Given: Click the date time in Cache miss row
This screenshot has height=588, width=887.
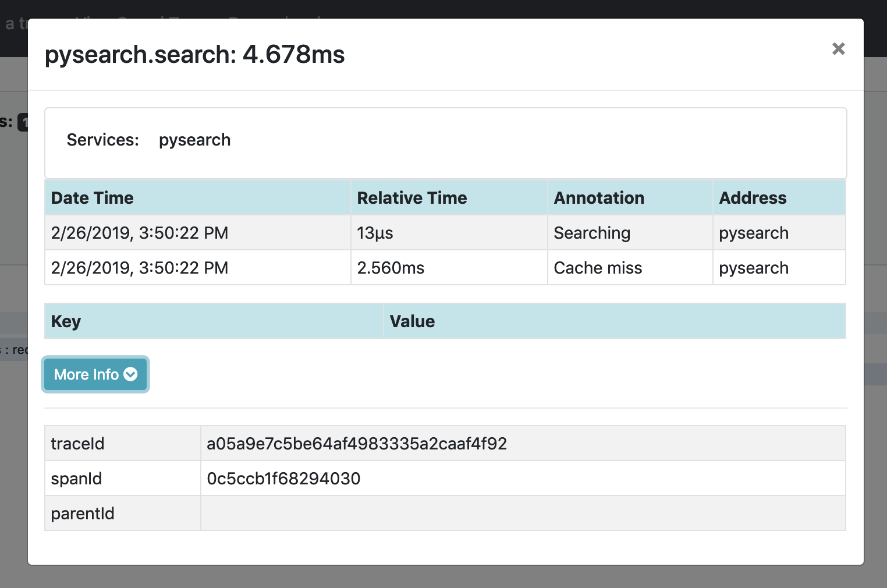Looking at the screenshot, I should tap(198, 268).
